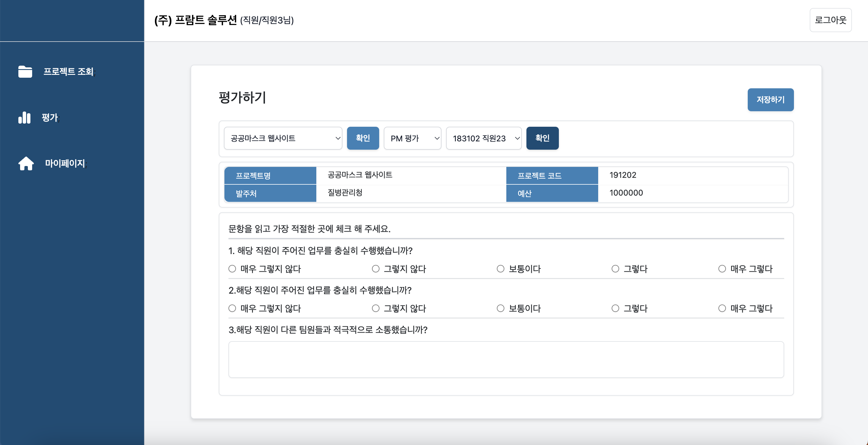The width and height of the screenshot is (868, 445).
Task: Select 매우 그렇다 for question 2
Action: pyautogui.click(x=721, y=308)
